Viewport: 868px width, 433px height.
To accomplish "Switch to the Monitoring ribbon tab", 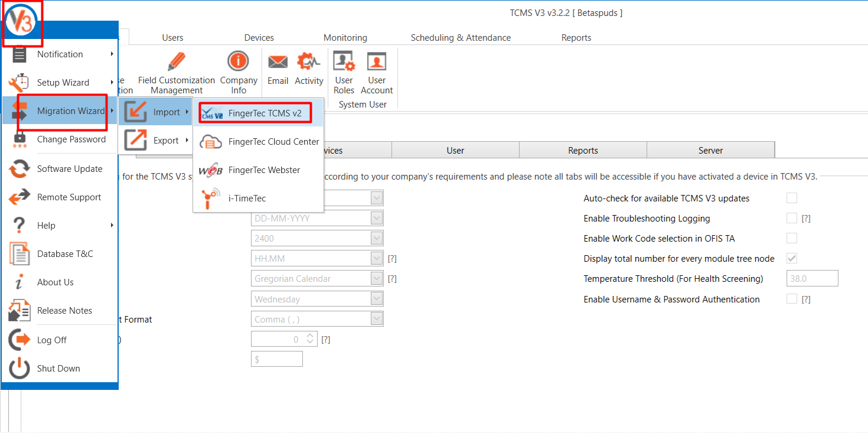I will coord(345,37).
